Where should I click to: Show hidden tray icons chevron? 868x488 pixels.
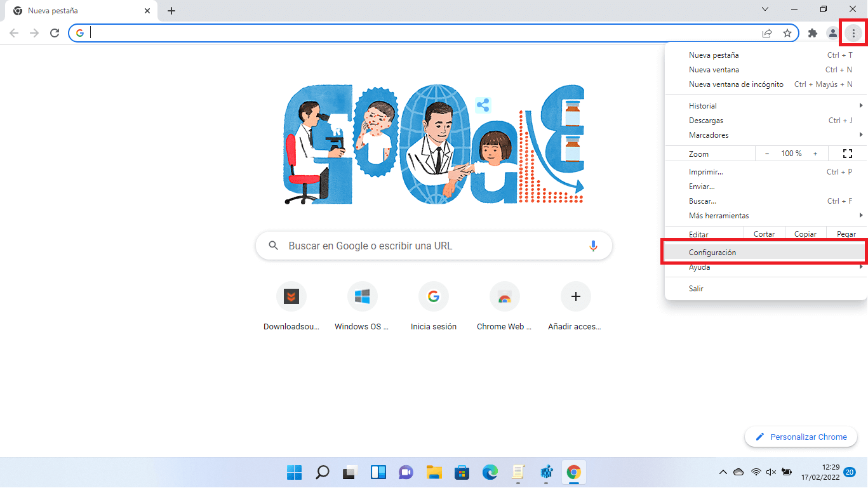pos(723,472)
